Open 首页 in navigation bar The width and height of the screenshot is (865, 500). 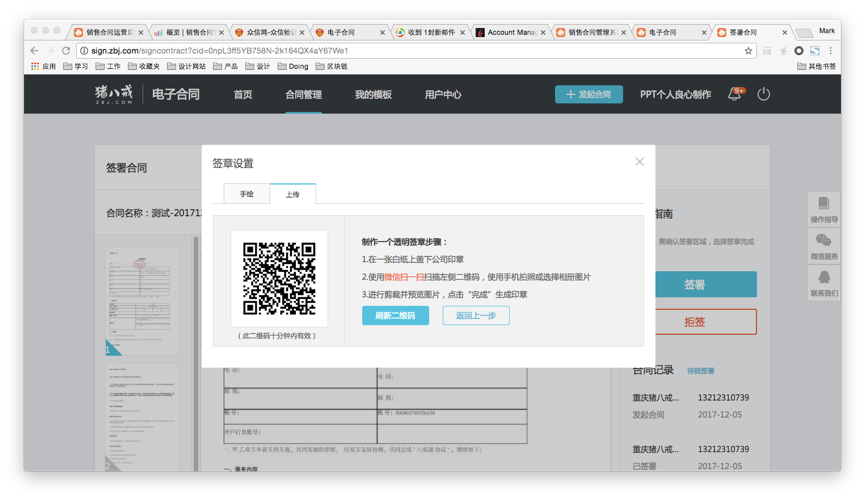(x=243, y=94)
